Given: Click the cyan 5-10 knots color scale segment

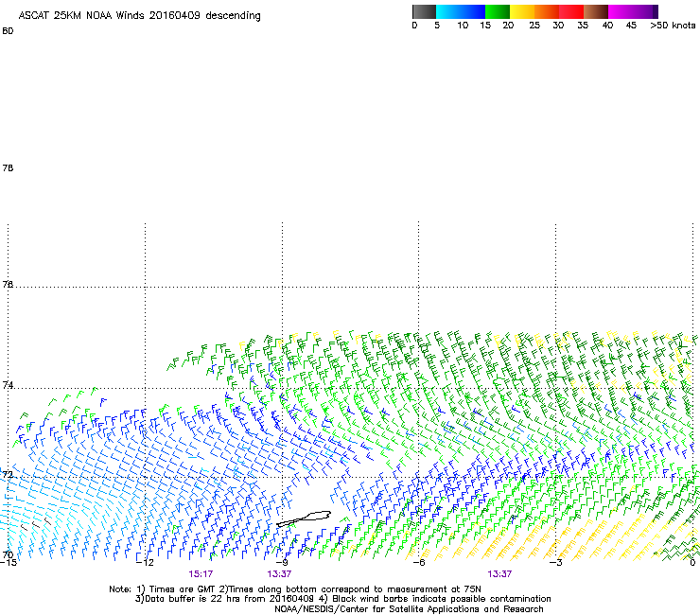Looking at the screenshot, I should click(x=448, y=11).
